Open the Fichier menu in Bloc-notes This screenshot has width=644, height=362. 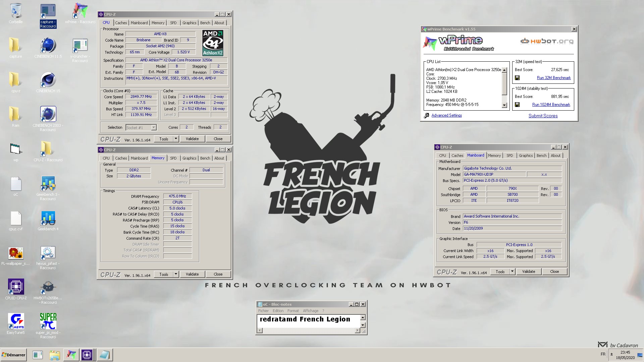[x=263, y=311]
